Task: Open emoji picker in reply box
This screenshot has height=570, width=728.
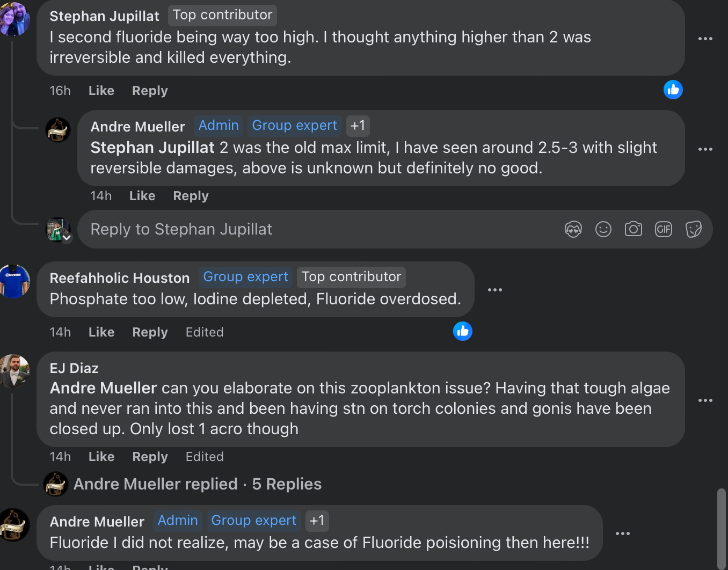Action: tap(603, 230)
